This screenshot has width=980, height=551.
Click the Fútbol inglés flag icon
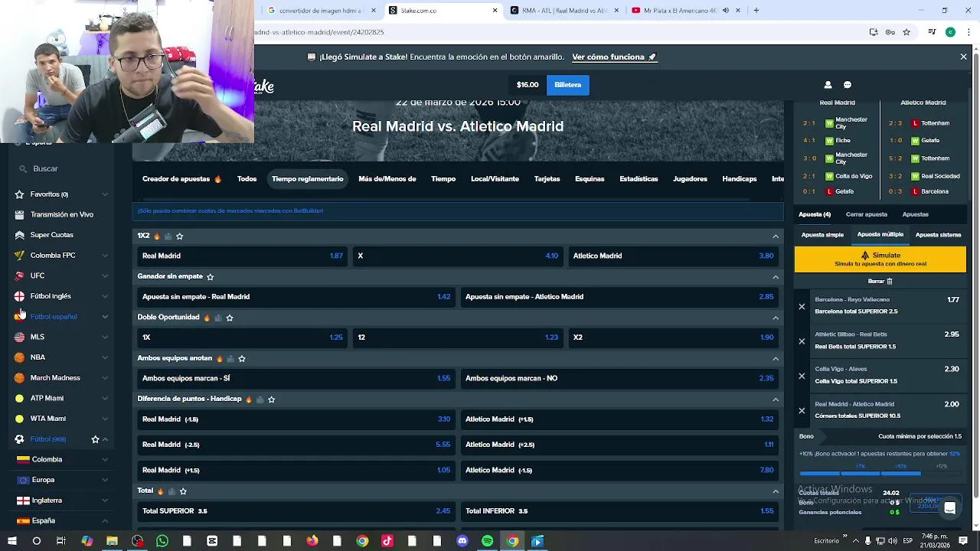coord(19,296)
